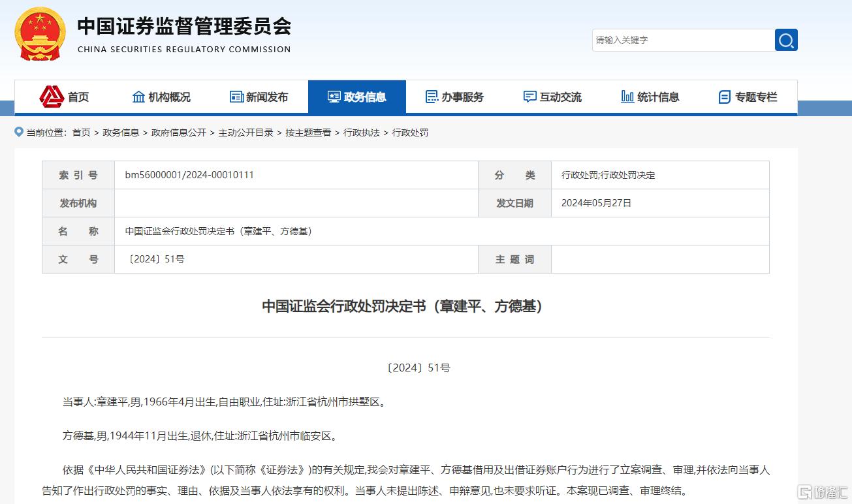
Task: Click the bar chart icon beside 统计信息
Action: 627,97
